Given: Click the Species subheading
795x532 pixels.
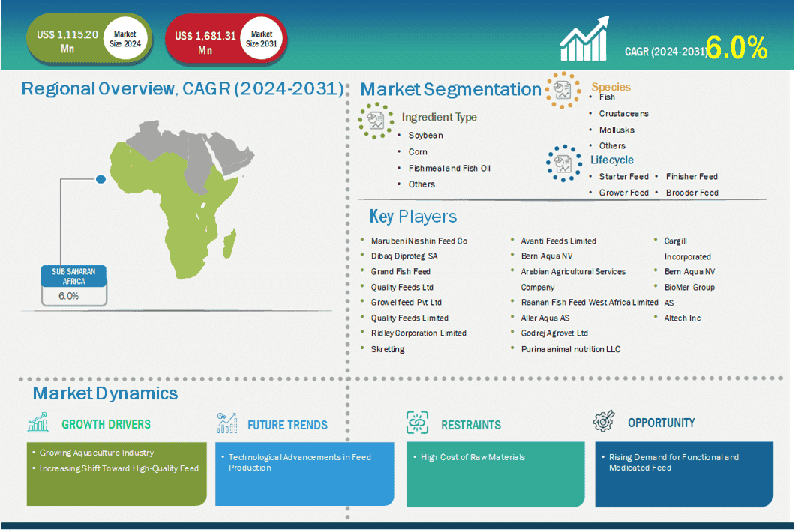Looking at the screenshot, I should 611,87.
